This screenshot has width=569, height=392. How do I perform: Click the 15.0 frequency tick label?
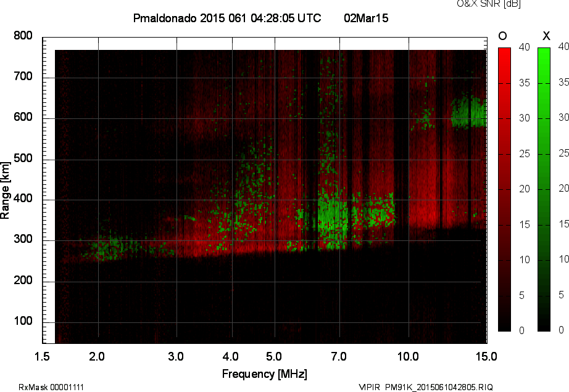click(486, 356)
